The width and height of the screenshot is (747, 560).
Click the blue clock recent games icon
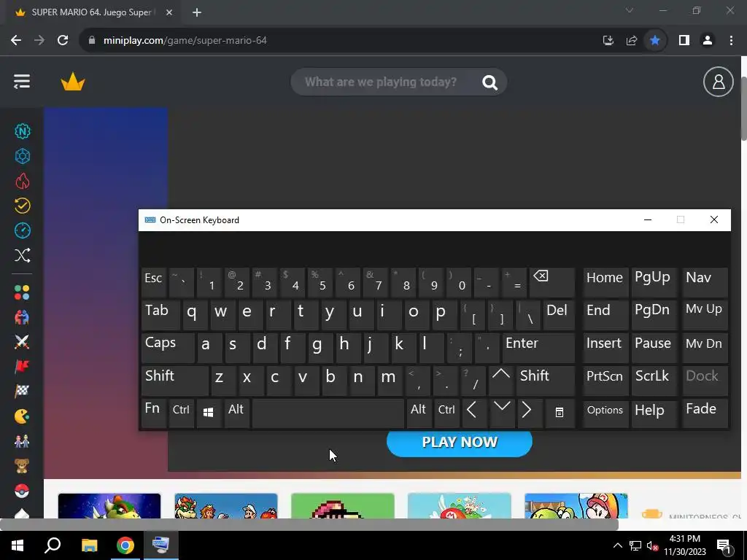tap(23, 230)
